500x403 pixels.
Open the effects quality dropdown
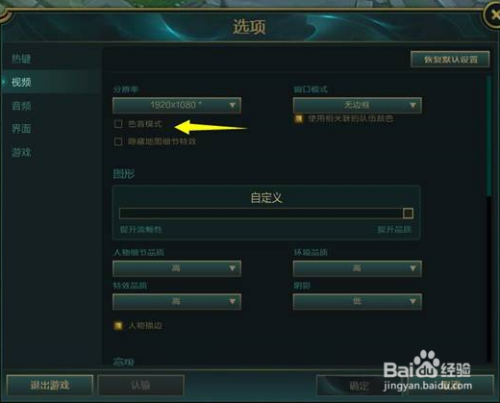pos(177,301)
